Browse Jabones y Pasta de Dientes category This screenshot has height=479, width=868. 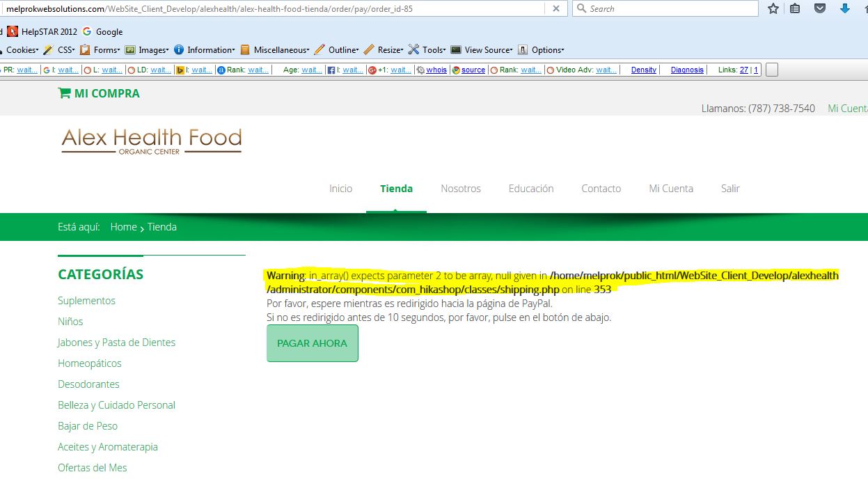tap(116, 343)
